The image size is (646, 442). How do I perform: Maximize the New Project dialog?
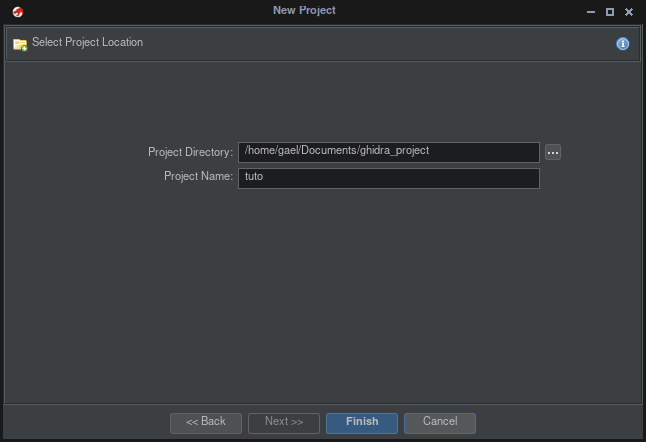609,11
